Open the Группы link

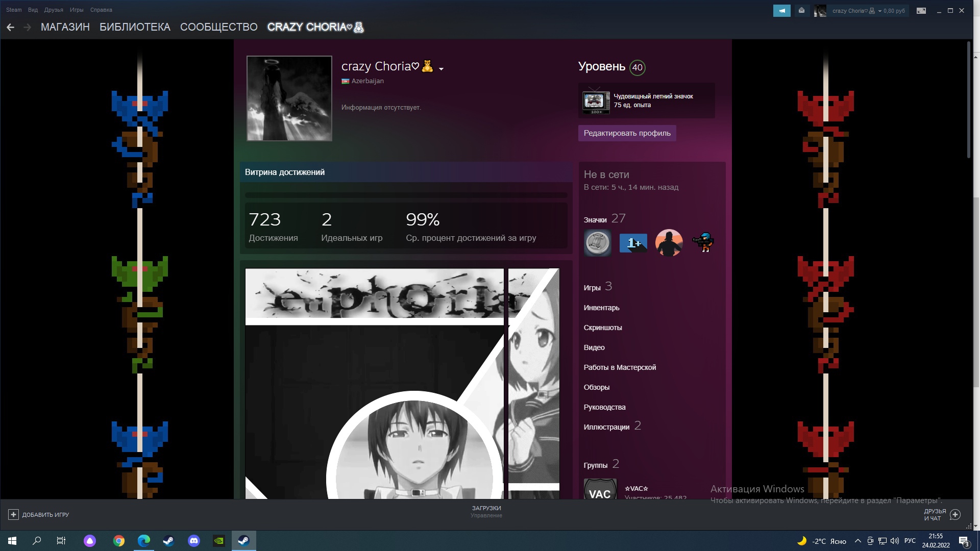595,465
